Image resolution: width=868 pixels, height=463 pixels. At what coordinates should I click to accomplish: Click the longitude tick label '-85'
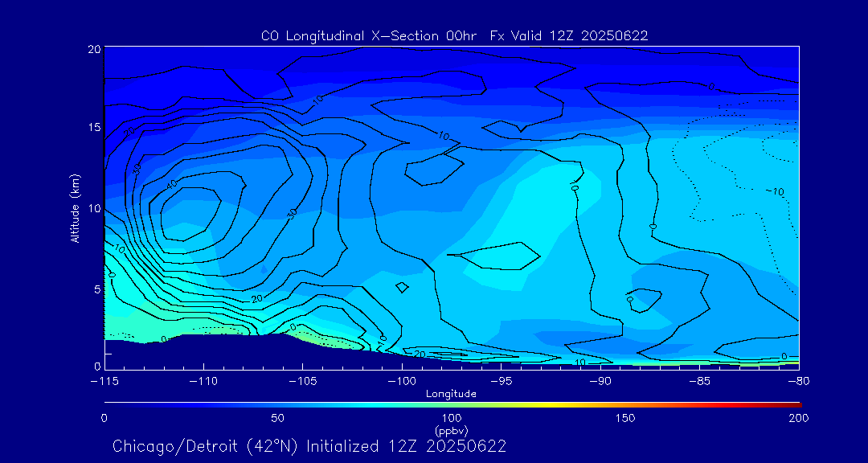coord(700,382)
